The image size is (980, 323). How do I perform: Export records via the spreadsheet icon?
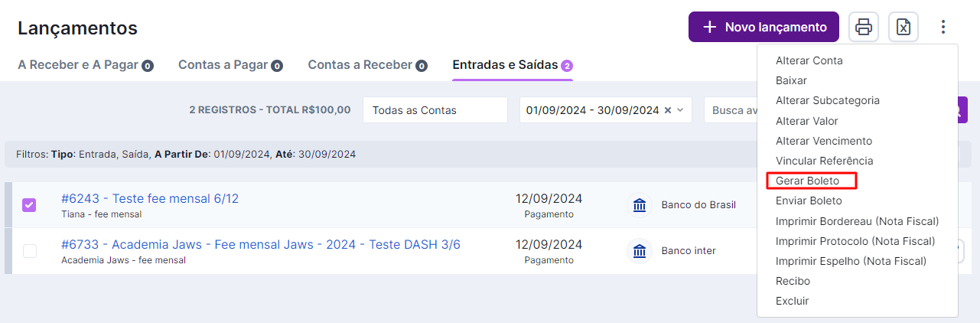(903, 27)
